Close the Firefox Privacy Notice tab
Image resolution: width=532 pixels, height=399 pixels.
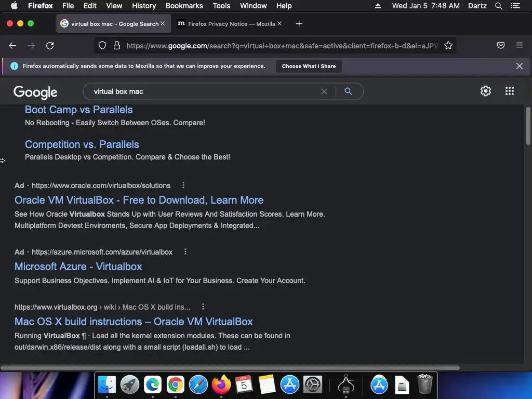tap(279, 23)
